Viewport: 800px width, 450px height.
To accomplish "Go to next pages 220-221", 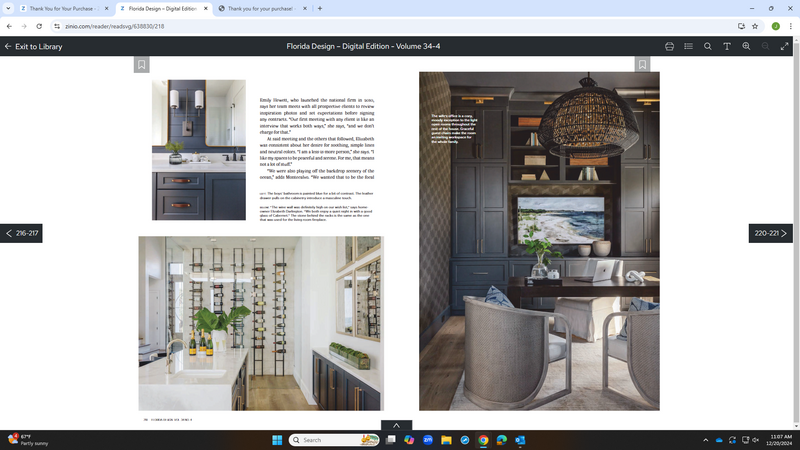I will 770,233.
